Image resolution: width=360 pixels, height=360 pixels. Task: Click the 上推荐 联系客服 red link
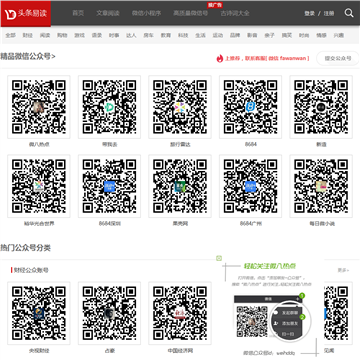tap(267, 58)
